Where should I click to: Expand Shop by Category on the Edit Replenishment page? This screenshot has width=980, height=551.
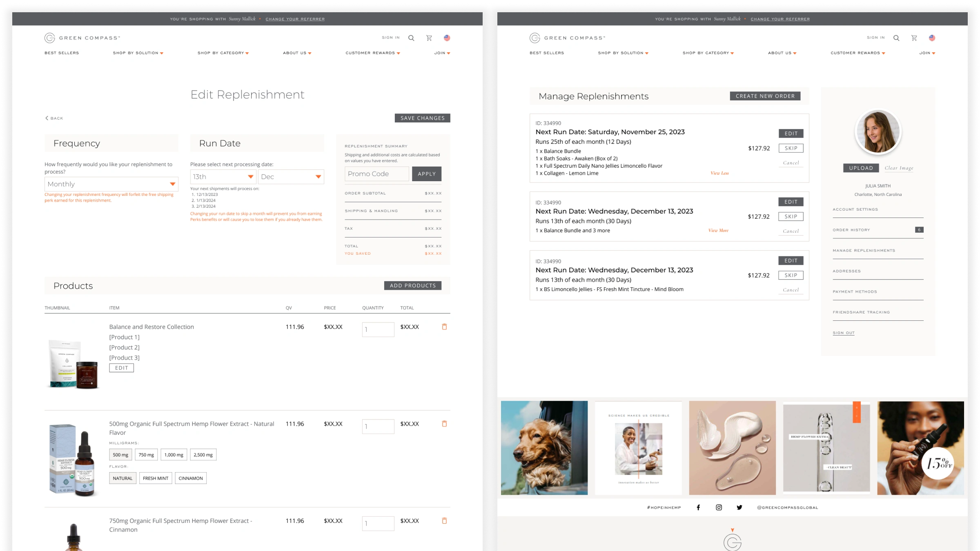coord(223,53)
